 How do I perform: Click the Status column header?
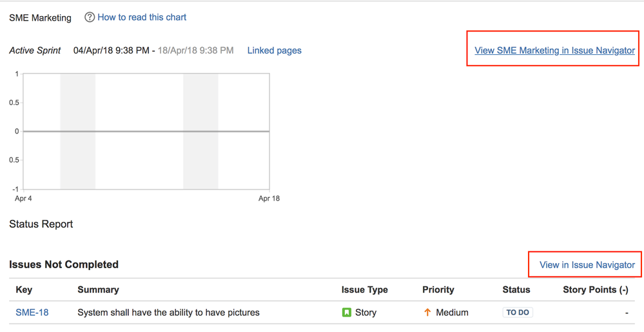tap(516, 289)
